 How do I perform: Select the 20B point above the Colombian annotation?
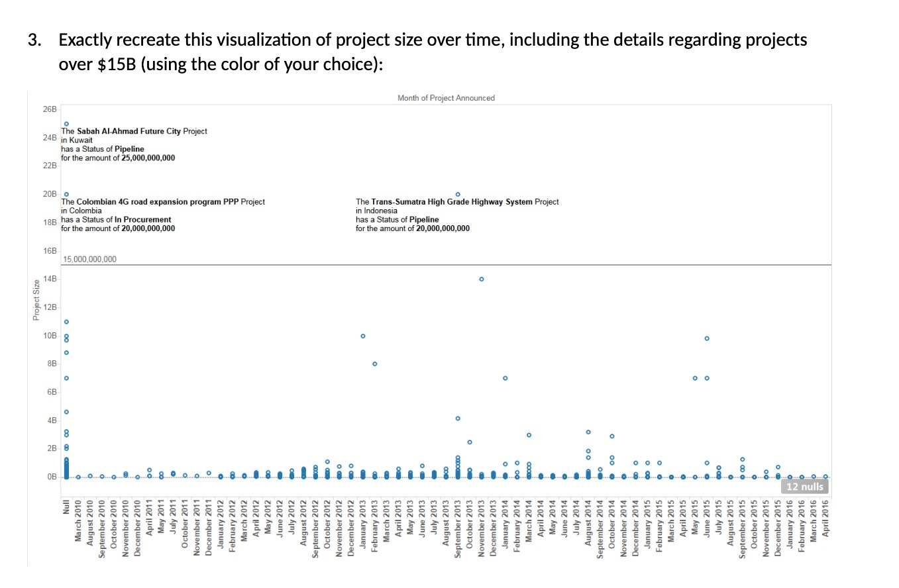pyautogui.click(x=66, y=194)
